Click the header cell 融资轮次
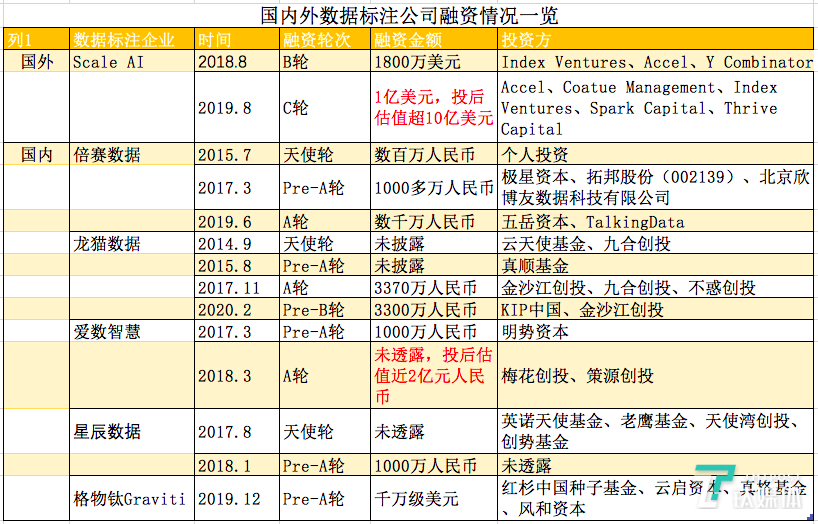Screen dimensions: 818x524 point(325,39)
